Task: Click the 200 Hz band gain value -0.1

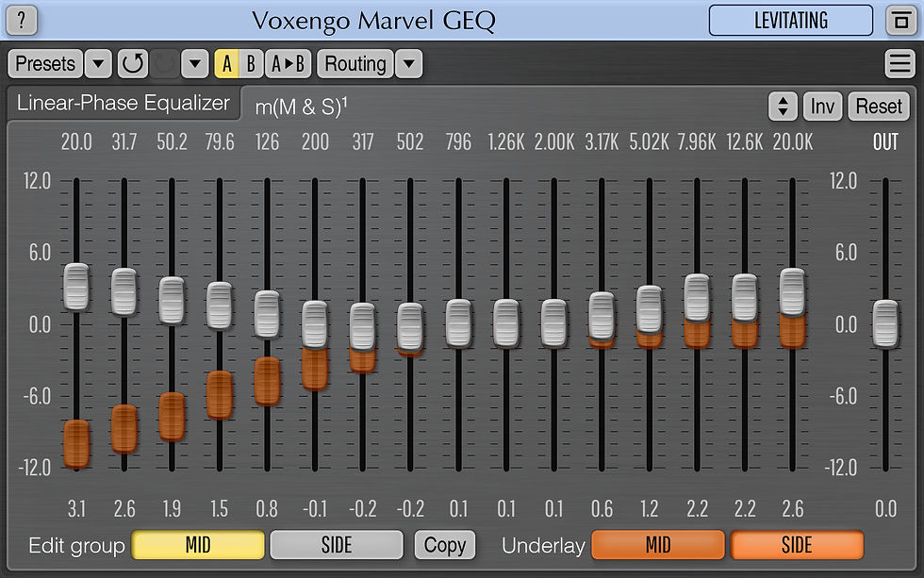Action: [315, 508]
